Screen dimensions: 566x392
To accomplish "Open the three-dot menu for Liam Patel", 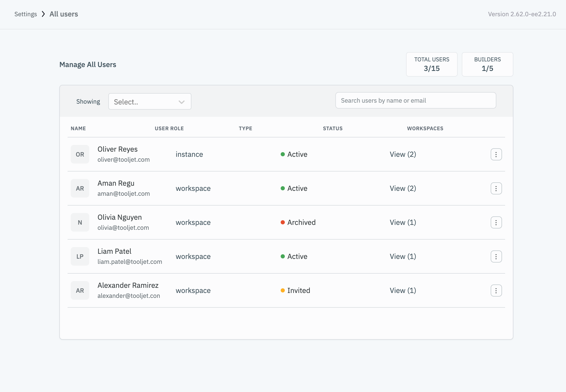I will coord(496,256).
